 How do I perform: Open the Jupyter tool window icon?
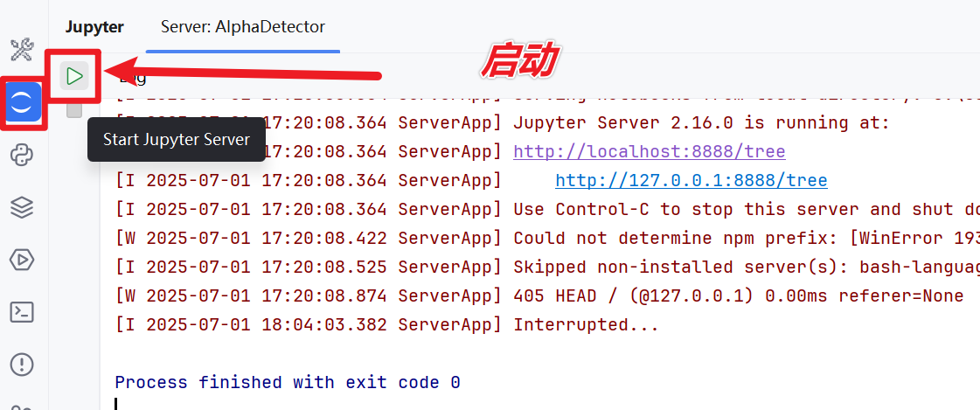click(x=24, y=102)
